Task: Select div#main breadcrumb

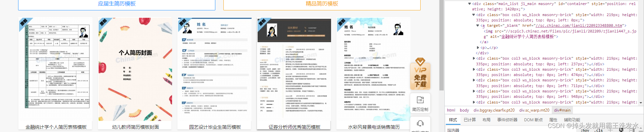Action: pos(562,110)
